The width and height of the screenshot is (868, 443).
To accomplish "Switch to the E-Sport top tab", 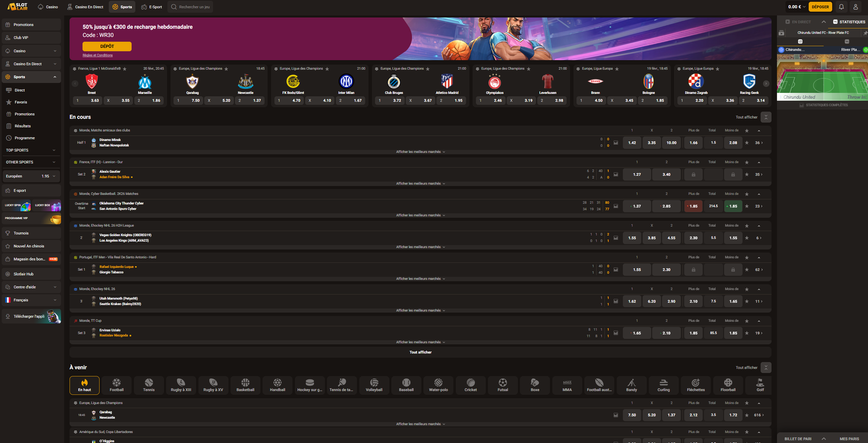I will (x=152, y=7).
